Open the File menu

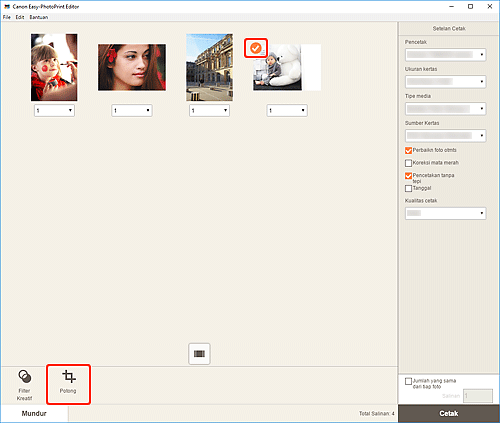click(7, 17)
